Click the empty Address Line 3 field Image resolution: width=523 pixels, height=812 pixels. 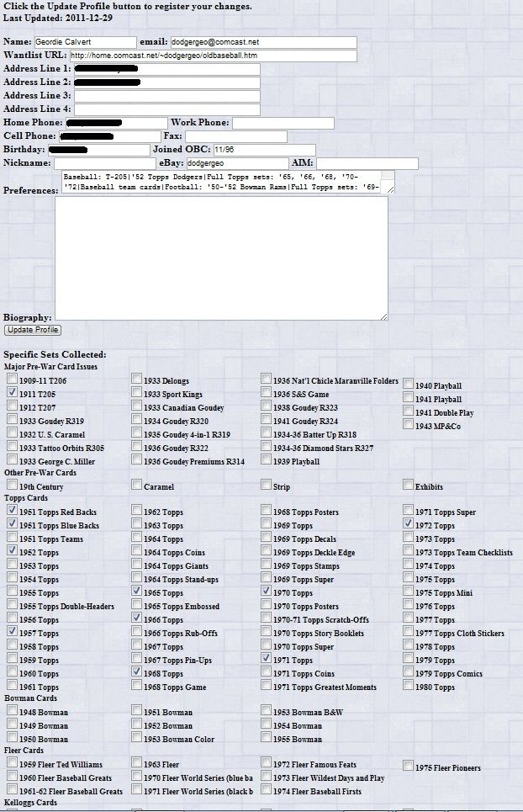coord(167,96)
